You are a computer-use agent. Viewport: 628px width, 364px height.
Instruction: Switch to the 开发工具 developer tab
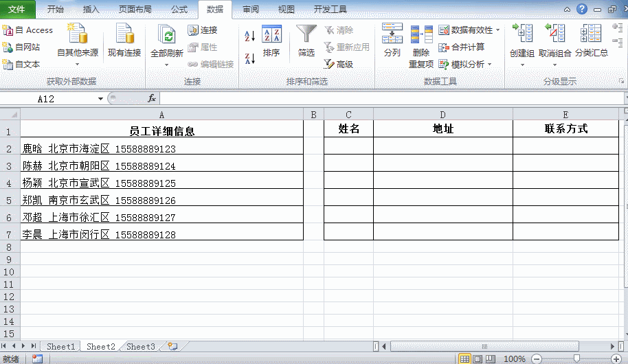(330, 9)
